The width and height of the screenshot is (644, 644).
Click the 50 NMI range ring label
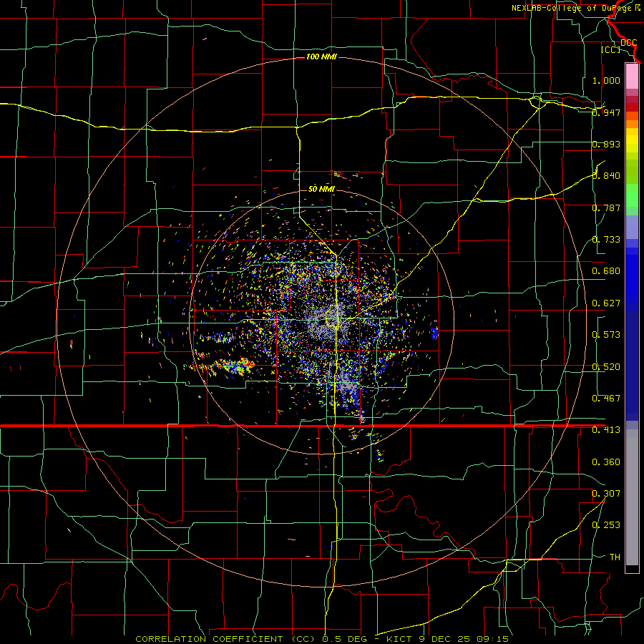321,189
